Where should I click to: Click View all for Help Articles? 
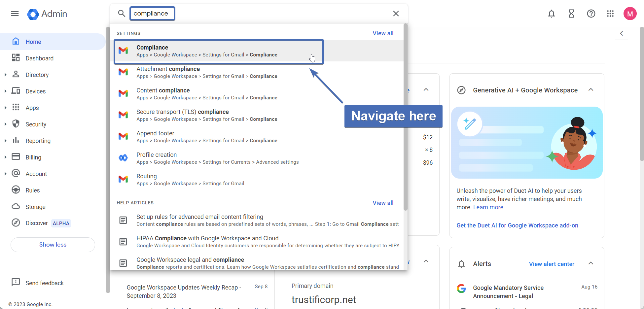[383, 203]
